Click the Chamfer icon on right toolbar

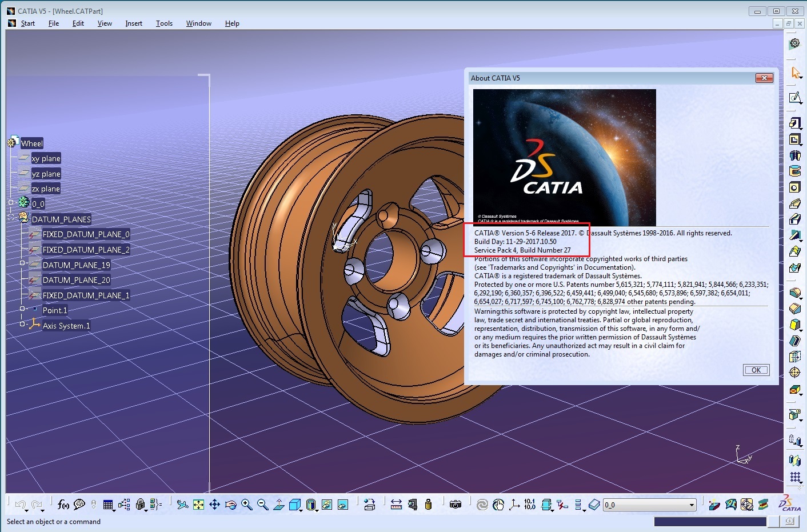pyautogui.click(x=795, y=309)
